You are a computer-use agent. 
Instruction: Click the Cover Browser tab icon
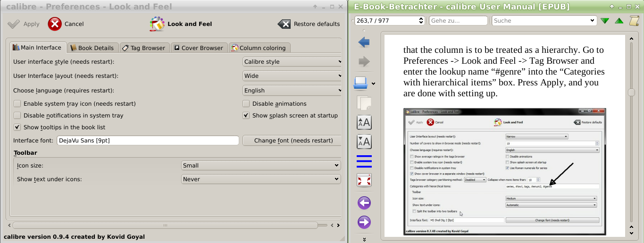[x=177, y=48]
